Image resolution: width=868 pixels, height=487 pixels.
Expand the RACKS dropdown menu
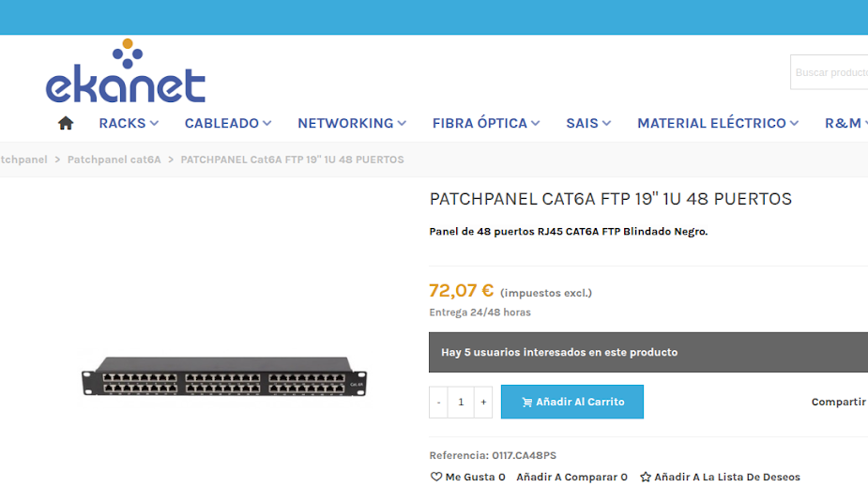pyautogui.click(x=129, y=123)
